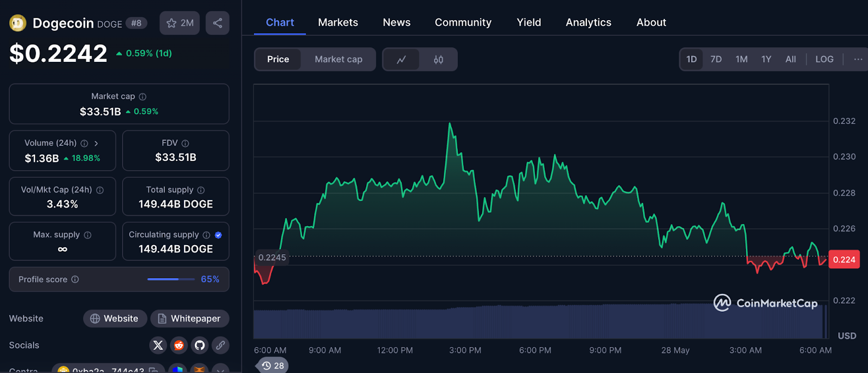
Task: Toggle LOG scale on the chart
Action: pyautogui.click(x=824, y=59)
